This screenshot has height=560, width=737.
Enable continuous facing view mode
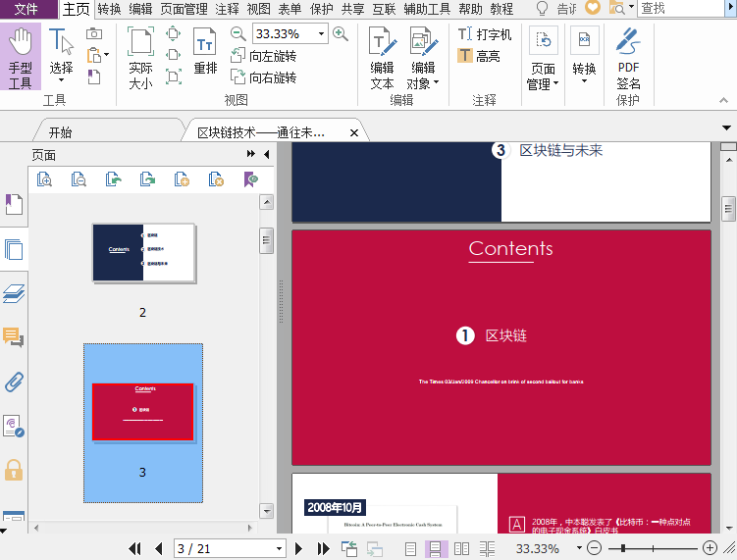point(487,548)
